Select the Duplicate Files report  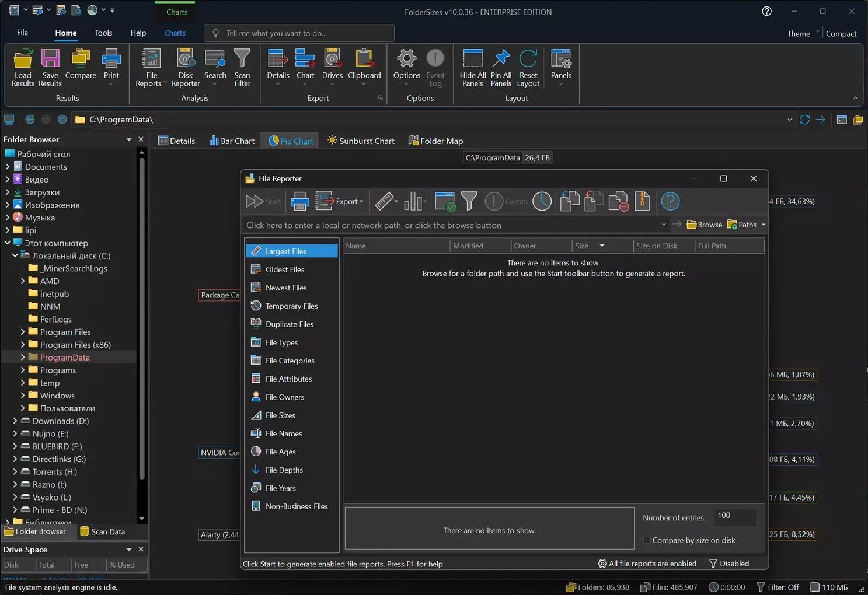289,324
